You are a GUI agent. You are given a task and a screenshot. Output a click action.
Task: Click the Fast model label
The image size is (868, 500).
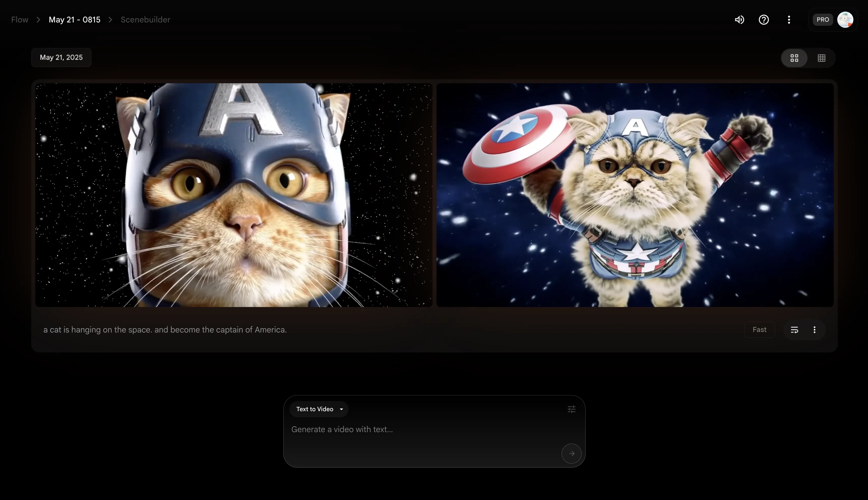tap(759, 330)
